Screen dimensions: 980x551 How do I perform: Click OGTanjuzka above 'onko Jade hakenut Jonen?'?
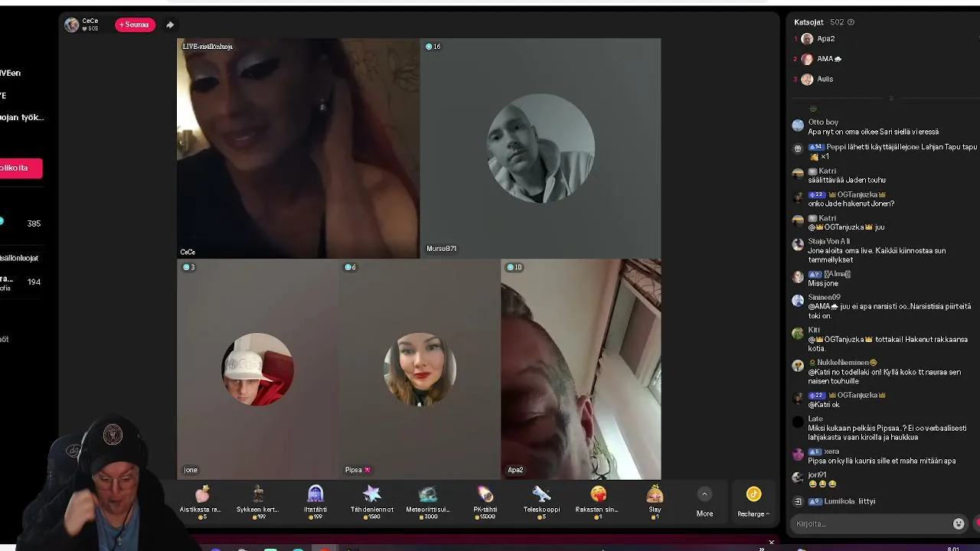pos(857,195)
